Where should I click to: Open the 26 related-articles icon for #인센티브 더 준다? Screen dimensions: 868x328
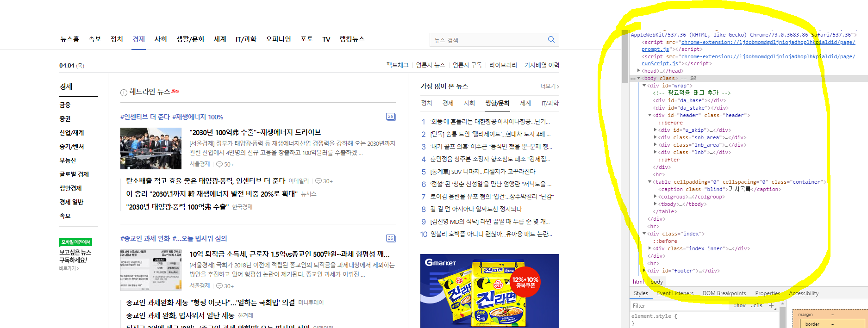(x=391, y=117)
